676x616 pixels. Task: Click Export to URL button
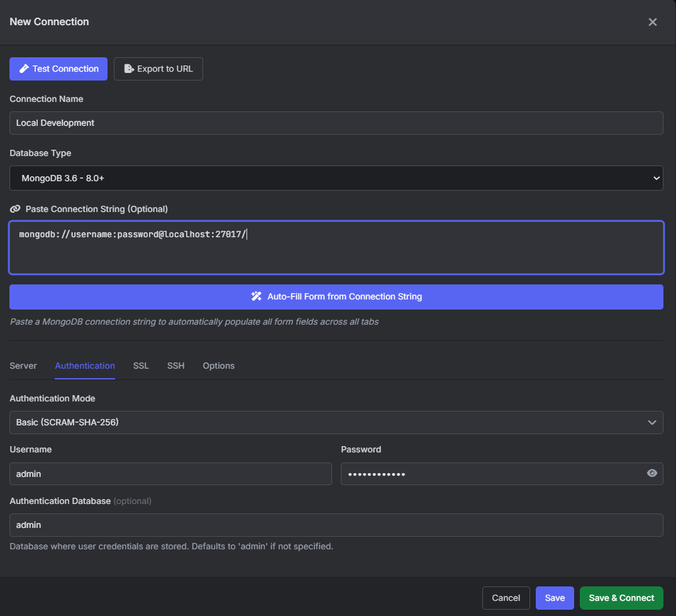pos(158,69)
